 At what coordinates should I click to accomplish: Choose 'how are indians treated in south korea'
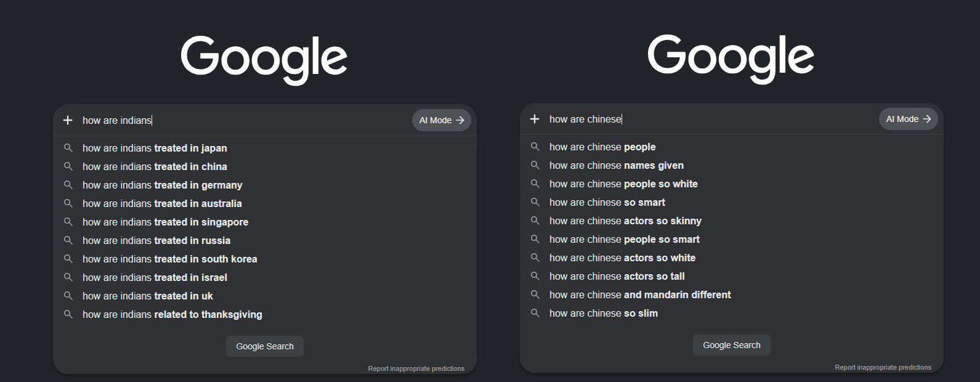coord(265,259)
